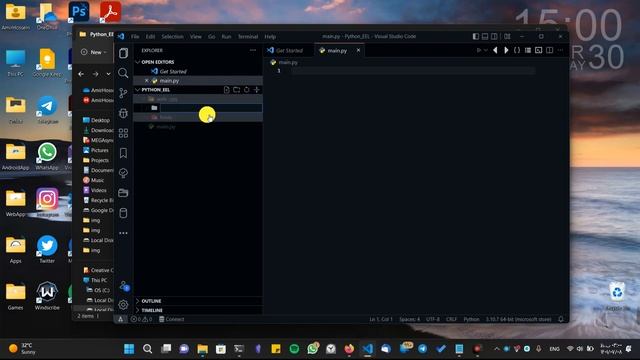This screenshot has height=360, width=640.
Task: Open File Explorer recent locations chevron
Action: tap(108, 74)
